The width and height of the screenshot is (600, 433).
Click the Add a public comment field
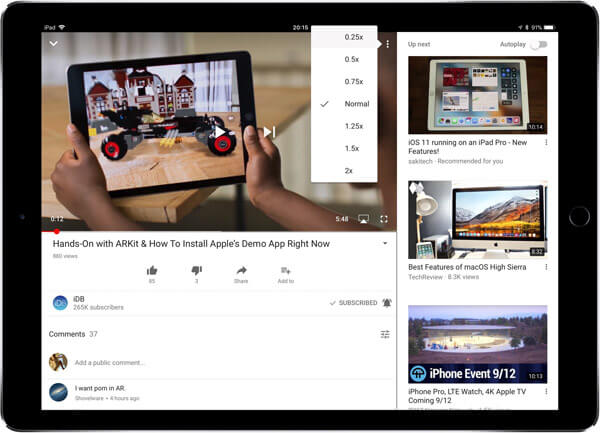coord(109,363)
